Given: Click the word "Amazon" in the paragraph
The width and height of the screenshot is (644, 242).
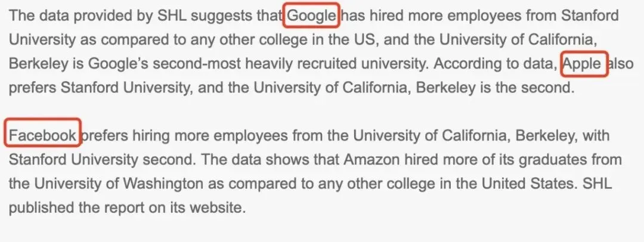Looking at the screenshot, I should pyautogui.click(x=367, y=160).
